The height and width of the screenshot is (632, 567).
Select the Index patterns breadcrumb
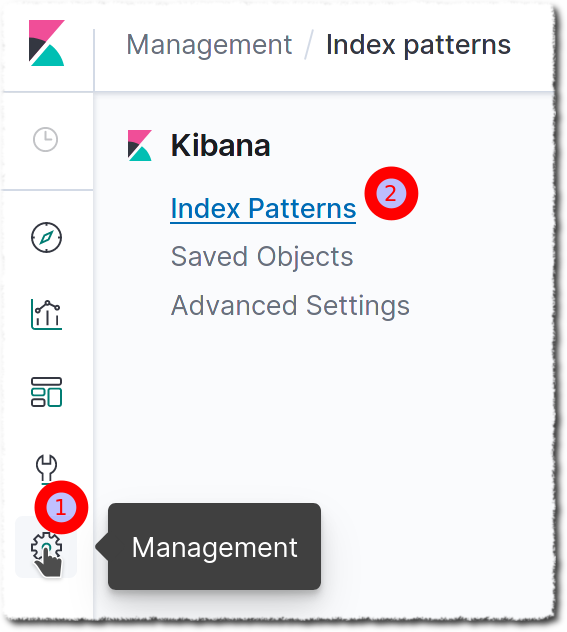(x=418, y=44)
